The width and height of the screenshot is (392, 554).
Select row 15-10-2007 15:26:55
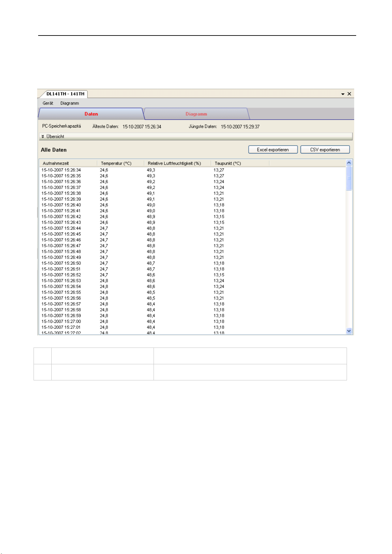point(192,293)
